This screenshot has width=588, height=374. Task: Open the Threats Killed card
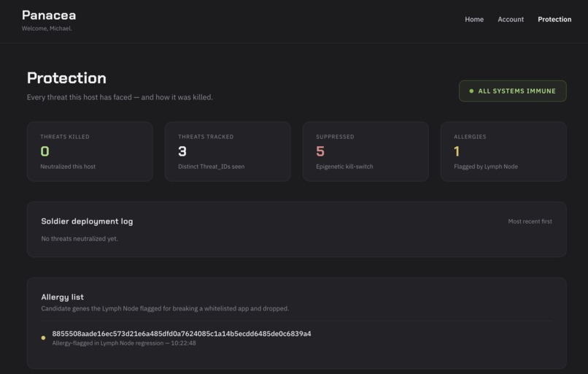click(90, 151)
